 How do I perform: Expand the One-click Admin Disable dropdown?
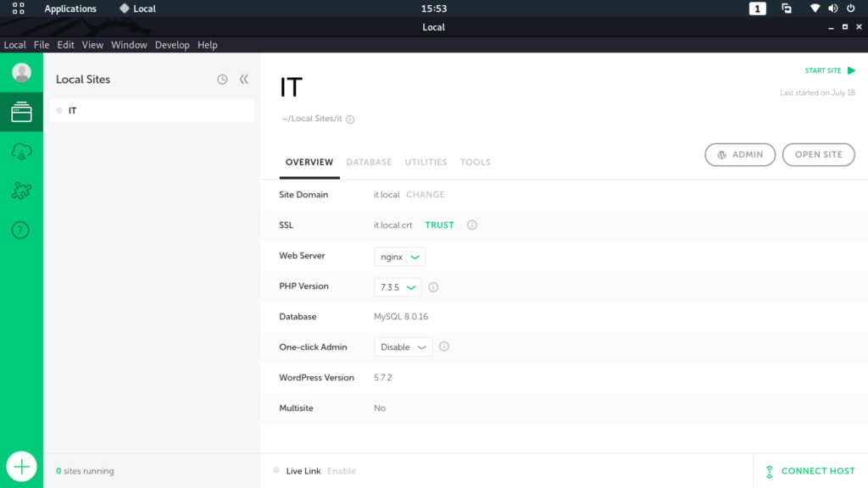pyautogui.click(x=403, y=347)
